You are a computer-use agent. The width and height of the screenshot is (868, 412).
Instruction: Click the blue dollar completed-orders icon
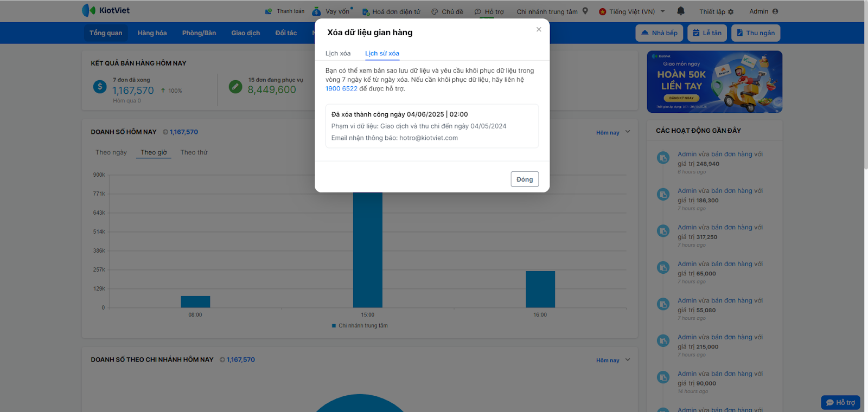[x=100, y=87]
